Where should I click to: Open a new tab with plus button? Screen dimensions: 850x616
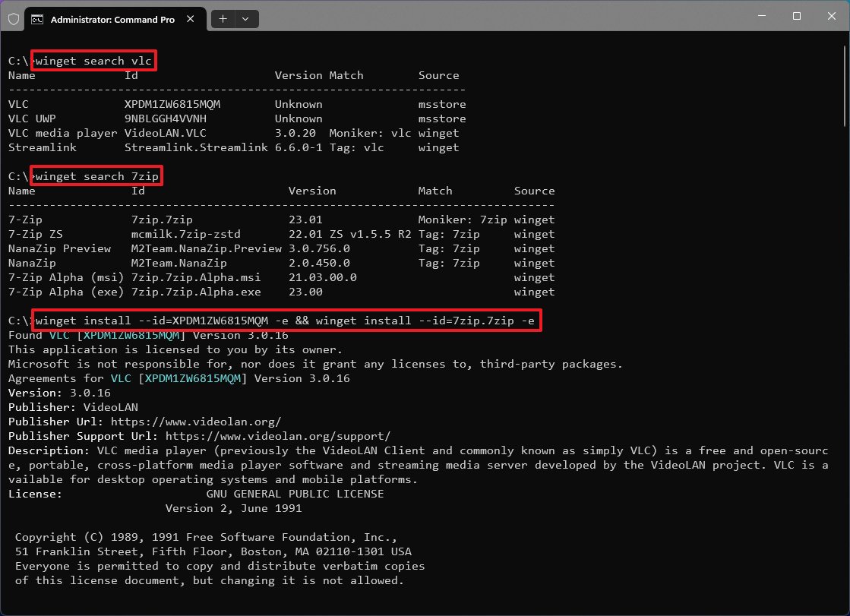click(x=223, y=19)
